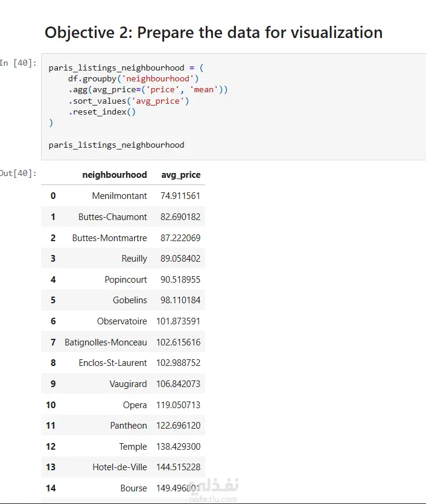Screen dimensions: 426x504
Task: Click the Popincourt cell
Action: [x=126, y=280]
